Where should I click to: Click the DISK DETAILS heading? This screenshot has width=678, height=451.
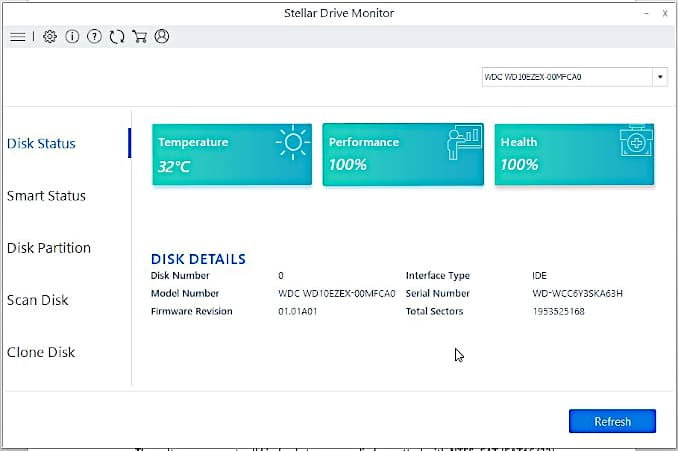[198, 259]
